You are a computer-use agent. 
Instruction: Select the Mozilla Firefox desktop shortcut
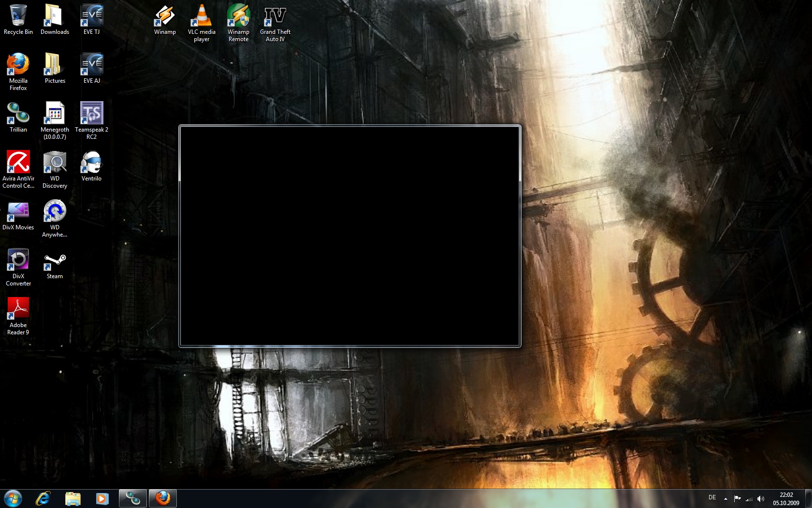[18, 72]
